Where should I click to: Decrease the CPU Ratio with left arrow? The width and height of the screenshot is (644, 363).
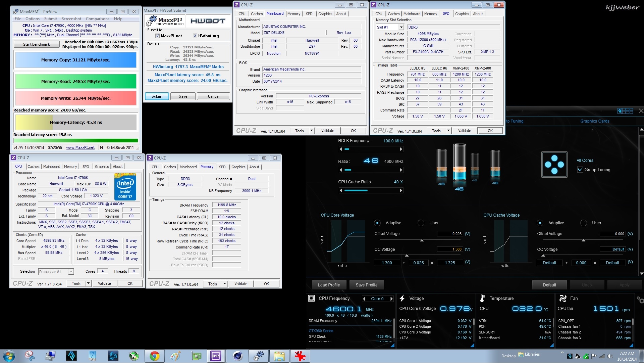341,170
